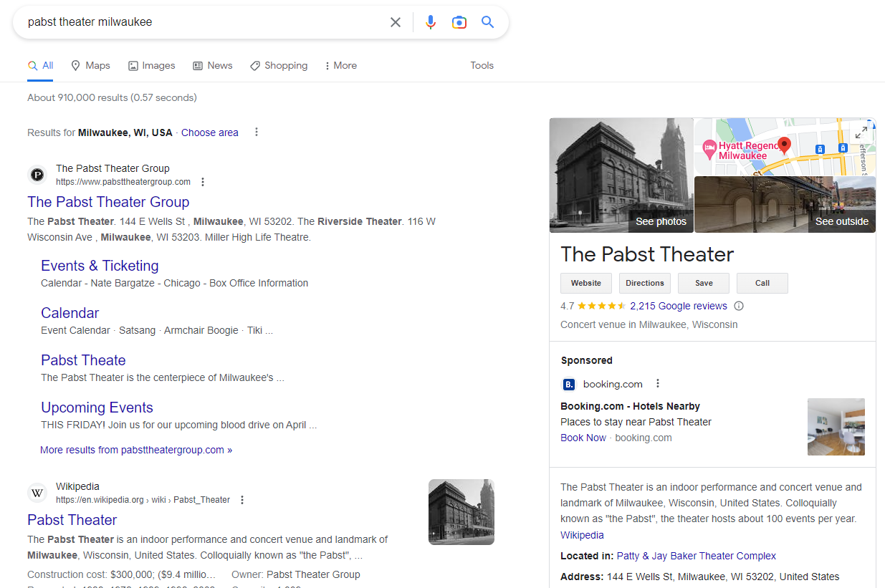Click the address 144 E Wells St text
885x588 pixels.
pos(723,577)
